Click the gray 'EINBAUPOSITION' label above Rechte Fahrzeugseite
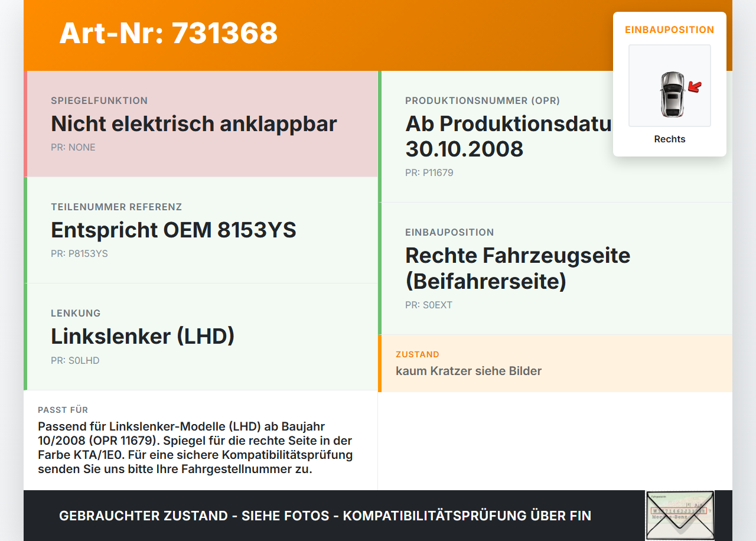The height and width of the screenshot is (541, 756). click(449, 233)
